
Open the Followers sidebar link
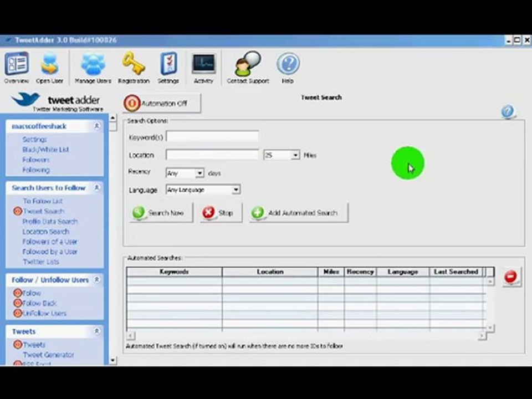click(35, 160)
